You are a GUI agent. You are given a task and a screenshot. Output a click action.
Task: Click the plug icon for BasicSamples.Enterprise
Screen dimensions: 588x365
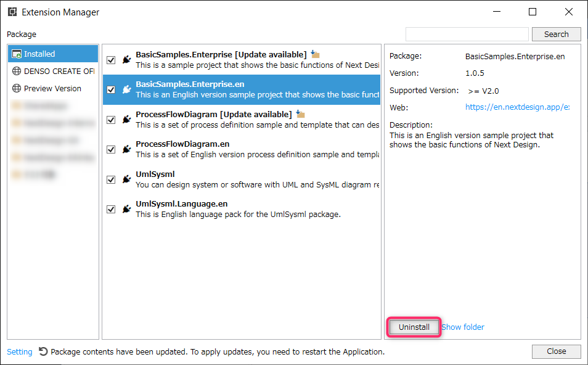point(127,60)
